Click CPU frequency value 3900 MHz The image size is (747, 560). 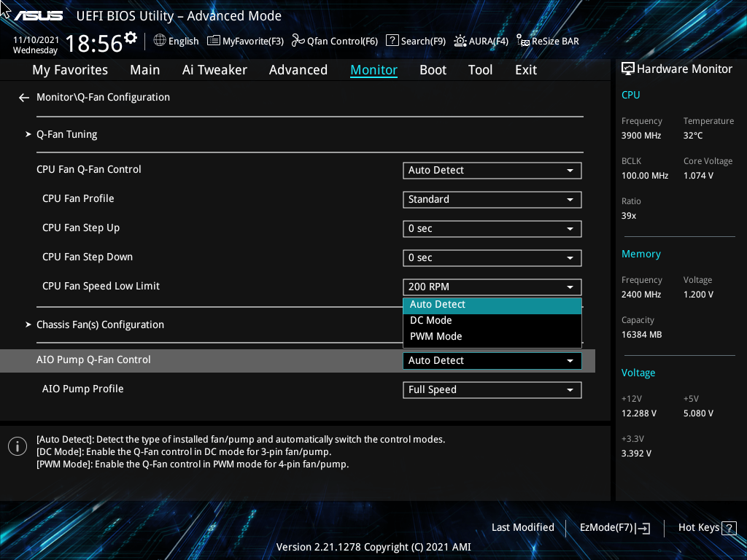[x=640, y=136]
